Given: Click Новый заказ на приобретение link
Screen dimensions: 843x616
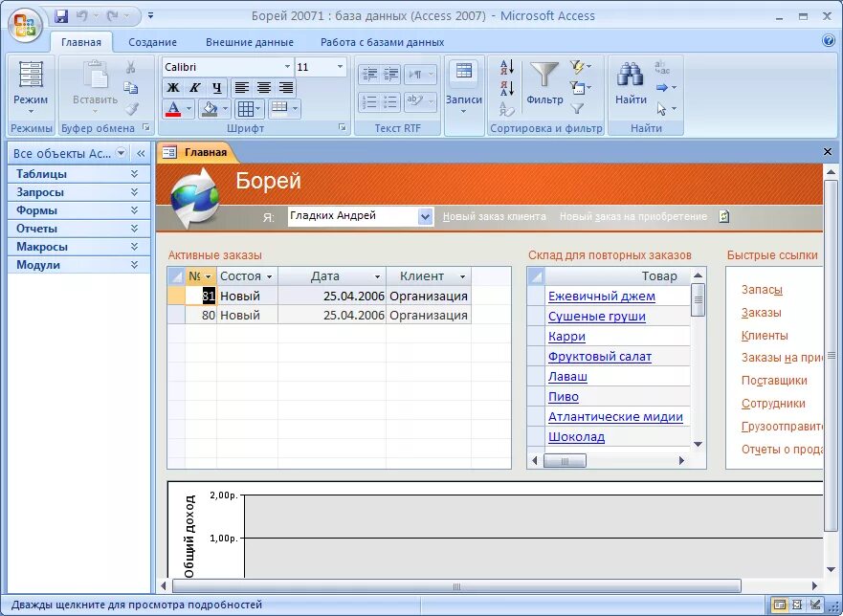Looking at the screenshot, I should (633, 216).
